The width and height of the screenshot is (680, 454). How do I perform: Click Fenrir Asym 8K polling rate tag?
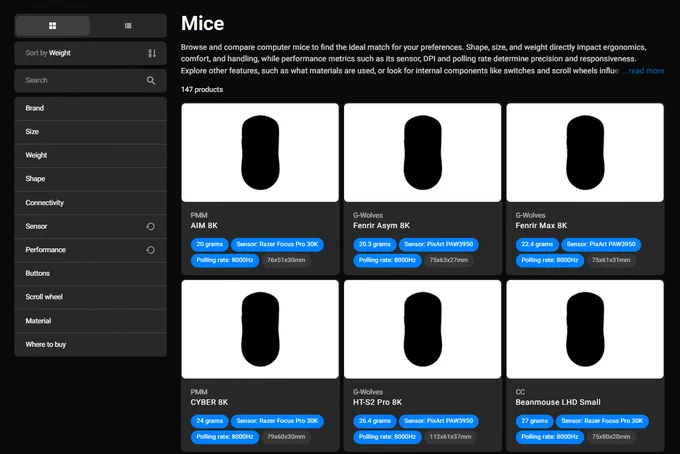tap(387, 260)
